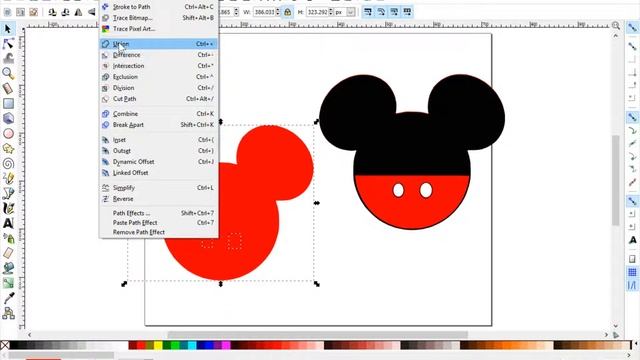Select the Node editing tool
The width and height of the screenshot is (640, 360).
[8, 44]
